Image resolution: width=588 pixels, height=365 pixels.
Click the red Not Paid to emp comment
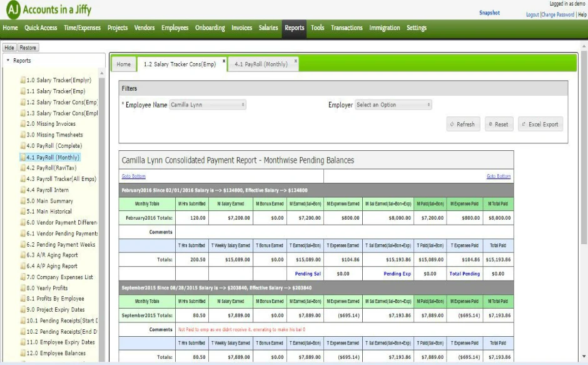(241, 329)
